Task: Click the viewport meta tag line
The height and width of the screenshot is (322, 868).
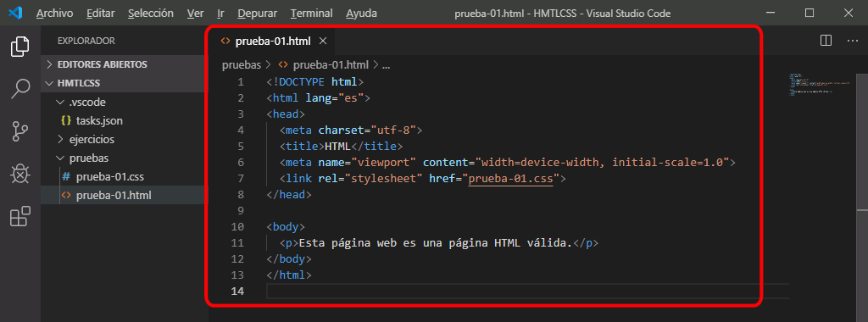Action: coord(507,163)
